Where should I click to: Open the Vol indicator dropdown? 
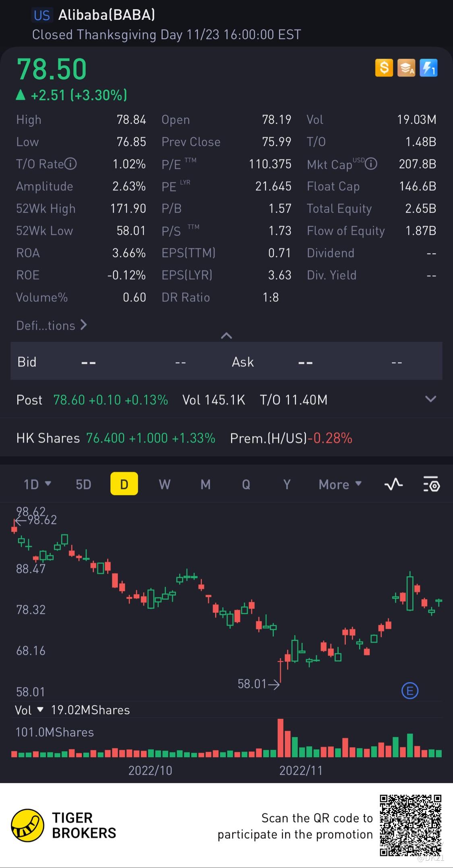click(x=29, y=710)
